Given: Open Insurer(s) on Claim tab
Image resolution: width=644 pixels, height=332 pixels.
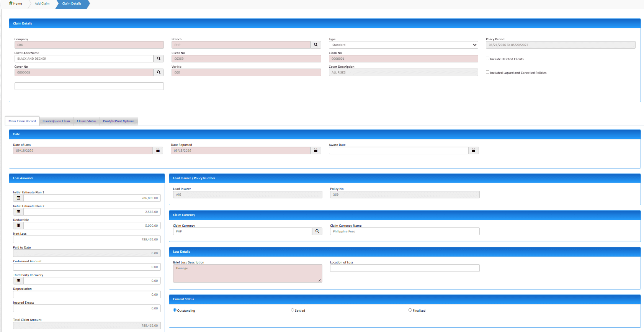Looking at the screenshot, I should tap(56, 121).
